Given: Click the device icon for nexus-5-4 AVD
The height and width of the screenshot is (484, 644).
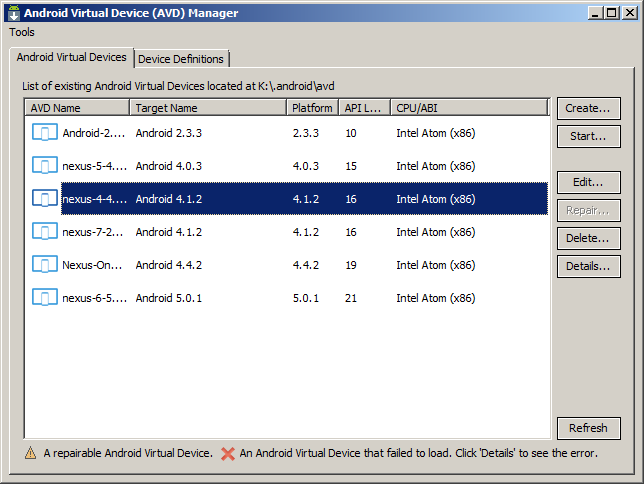Looking at the screenshot, I should click(45, 166).
